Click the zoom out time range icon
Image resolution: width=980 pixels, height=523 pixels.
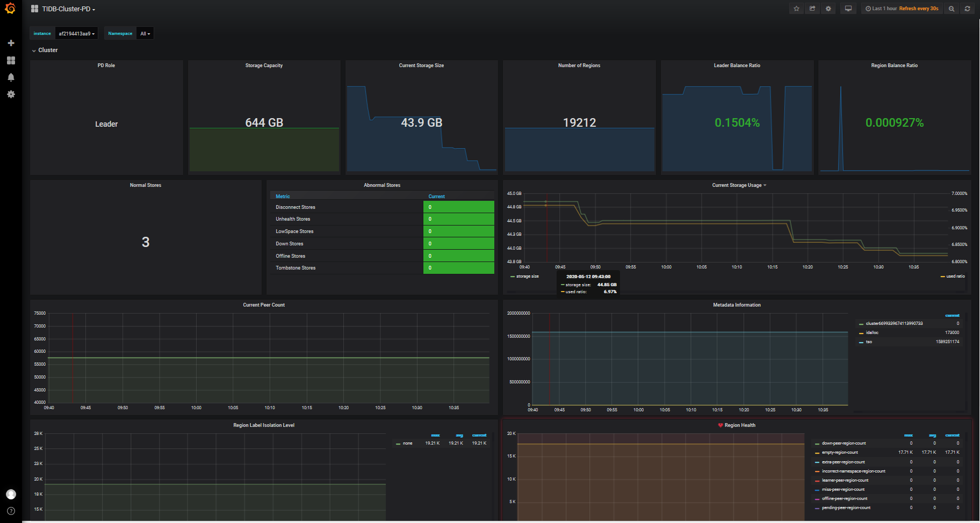952,9
